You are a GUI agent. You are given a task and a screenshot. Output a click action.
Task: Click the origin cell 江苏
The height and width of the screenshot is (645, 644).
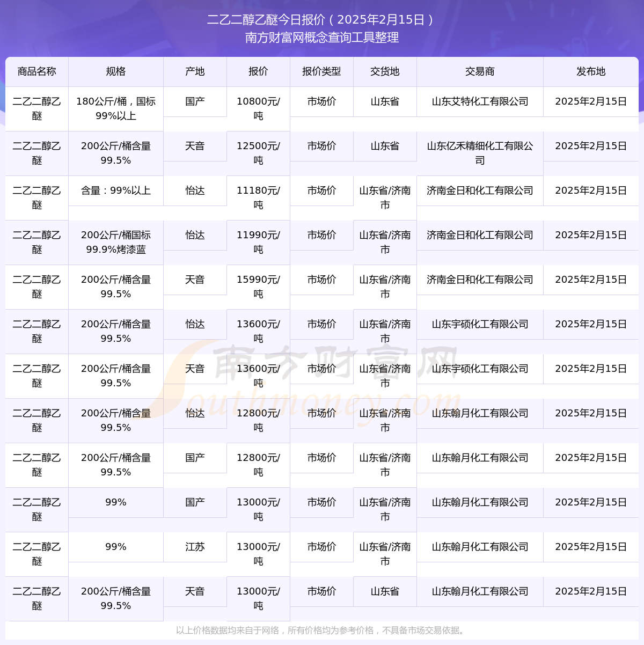pyautogui.click(x=195, y=547)
